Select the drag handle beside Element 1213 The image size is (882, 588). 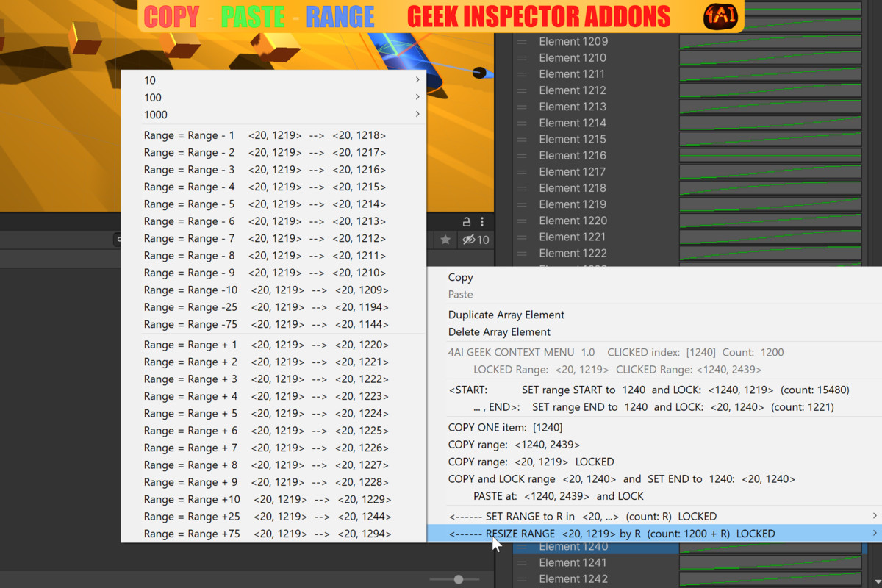[523, 106]
